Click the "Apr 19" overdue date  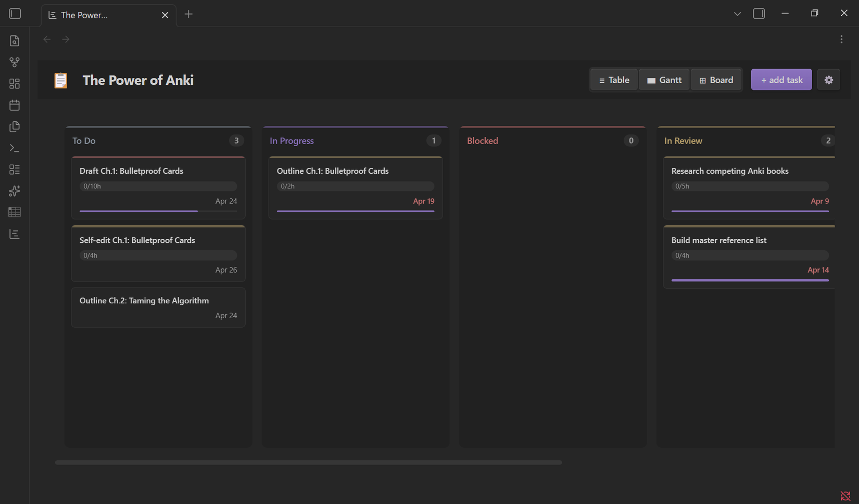[424, 201]
